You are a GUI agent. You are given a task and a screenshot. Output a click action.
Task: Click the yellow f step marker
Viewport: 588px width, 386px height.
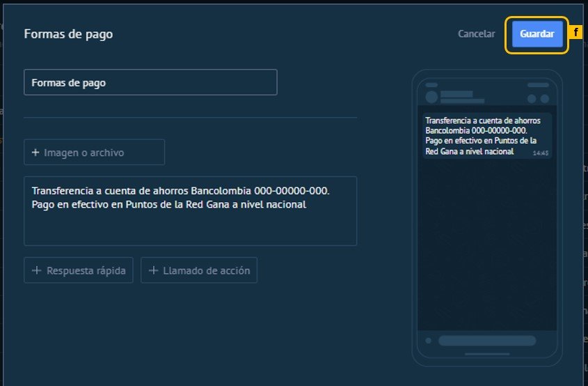pyautogui.click(x=575, y=33)
